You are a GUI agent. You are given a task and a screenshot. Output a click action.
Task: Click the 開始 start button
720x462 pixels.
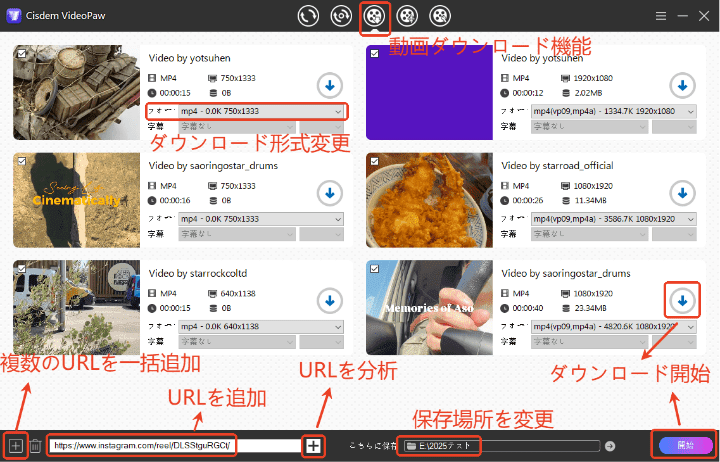(685, 445)
